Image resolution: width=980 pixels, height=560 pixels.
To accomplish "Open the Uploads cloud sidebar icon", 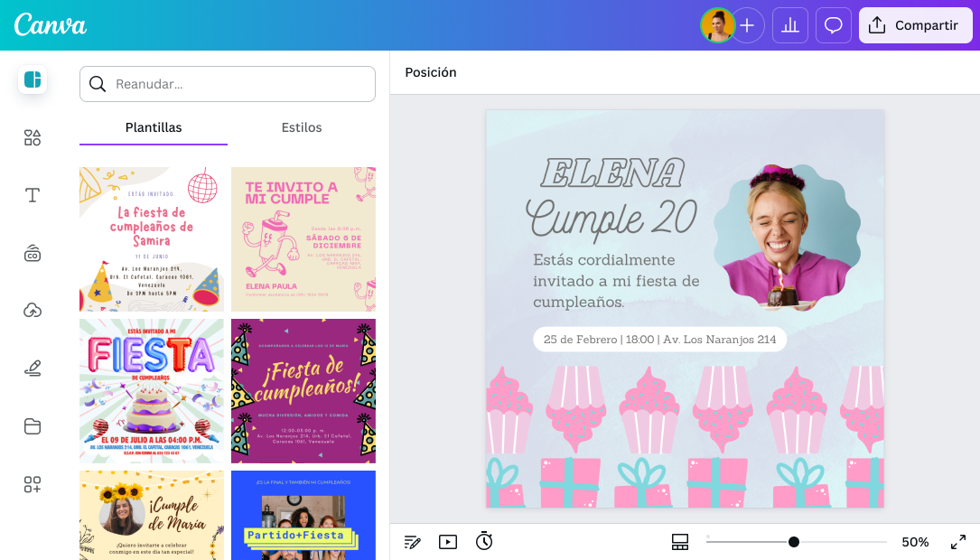I will [x=33, y=310].
